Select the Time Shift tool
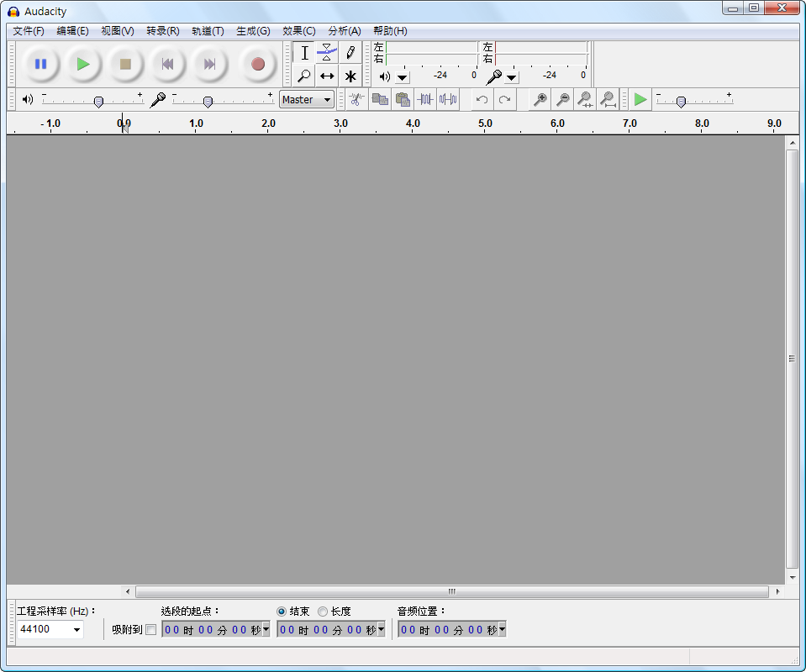The height and width of the screenshot is (672, 806). (327, 76)
